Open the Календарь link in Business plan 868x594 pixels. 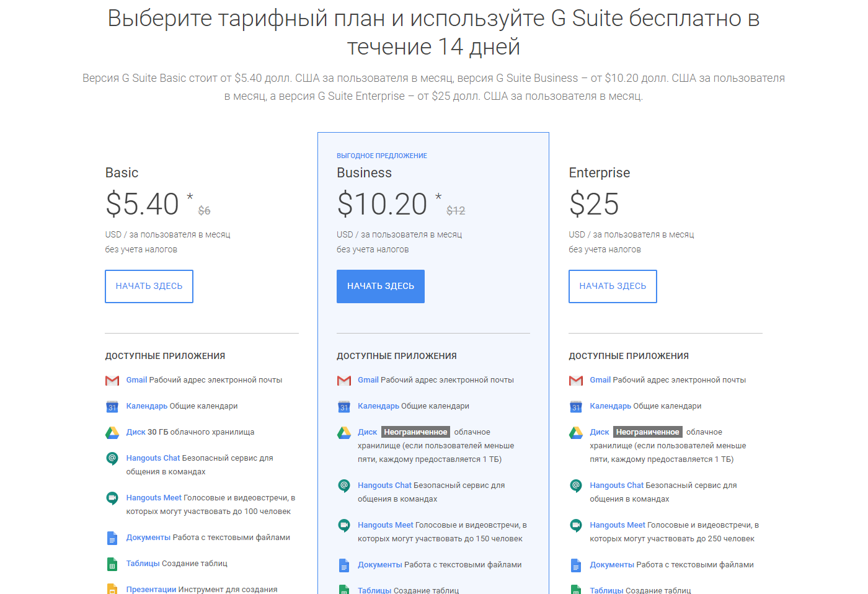click(x=378, y=406)
